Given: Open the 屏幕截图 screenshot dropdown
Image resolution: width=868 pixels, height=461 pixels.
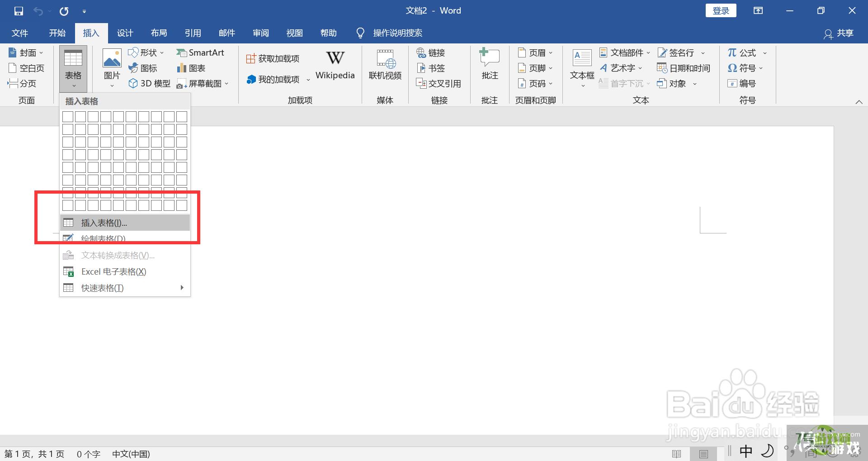Looking at the screenshot, I should (x=203, y=84).
